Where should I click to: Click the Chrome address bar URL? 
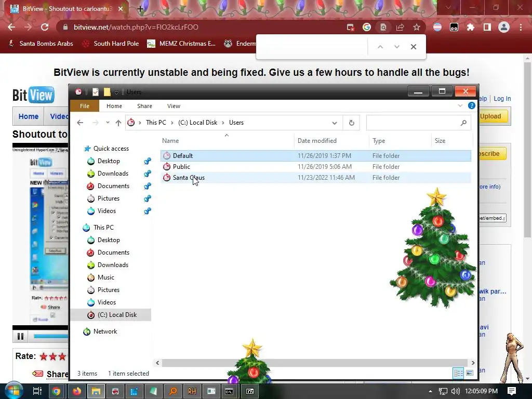(136, 27)
